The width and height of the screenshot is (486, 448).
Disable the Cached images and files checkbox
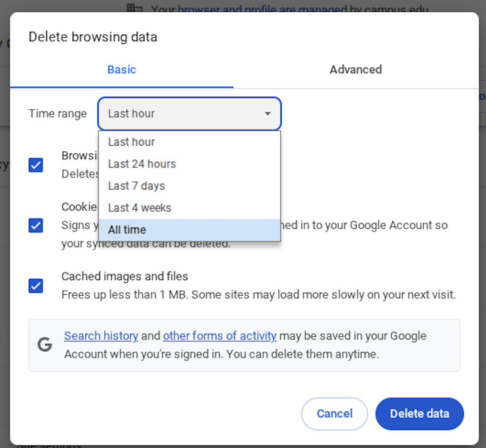[36, 286]
